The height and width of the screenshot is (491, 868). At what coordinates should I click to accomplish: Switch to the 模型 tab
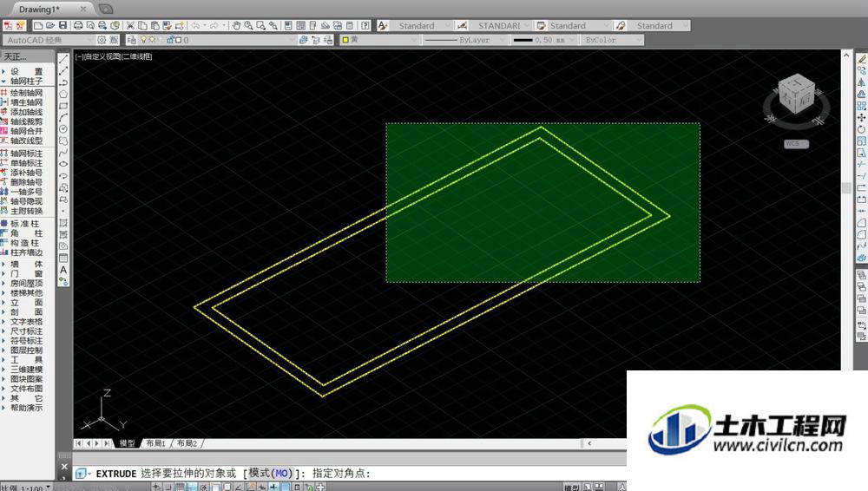tap(128, 443)
